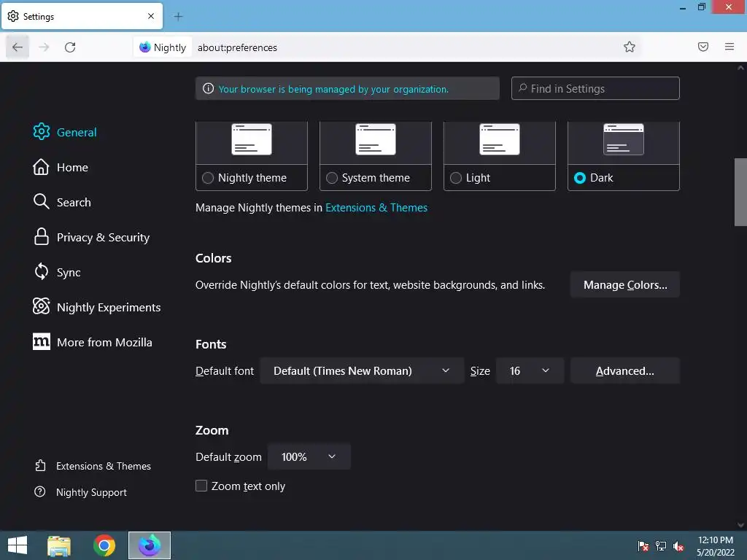This screenshot has height=560, width=747.
Task: Reload the current page
Action: (x=70, y=47)
